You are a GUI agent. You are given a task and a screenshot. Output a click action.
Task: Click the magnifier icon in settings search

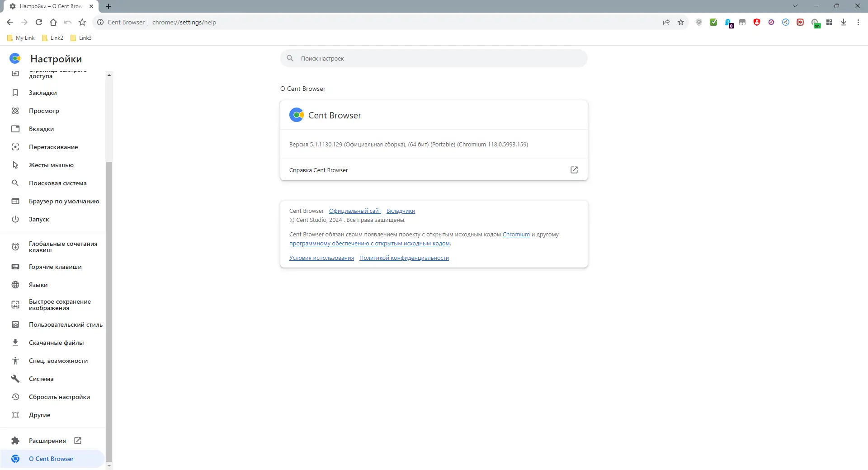pyautogui.click(x=290, y=58)
